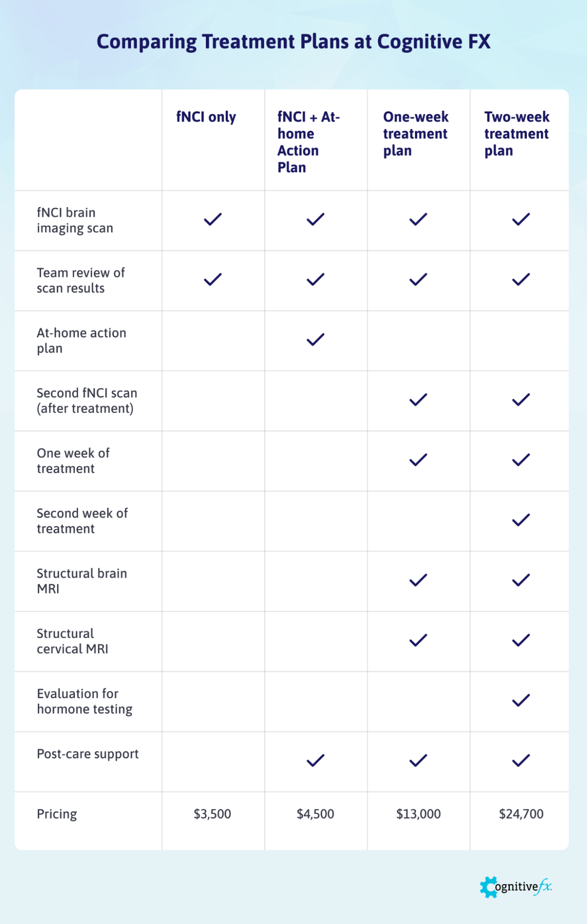Click fNCI + At-home checkmark for Post-care support

(x=315, y=760)
